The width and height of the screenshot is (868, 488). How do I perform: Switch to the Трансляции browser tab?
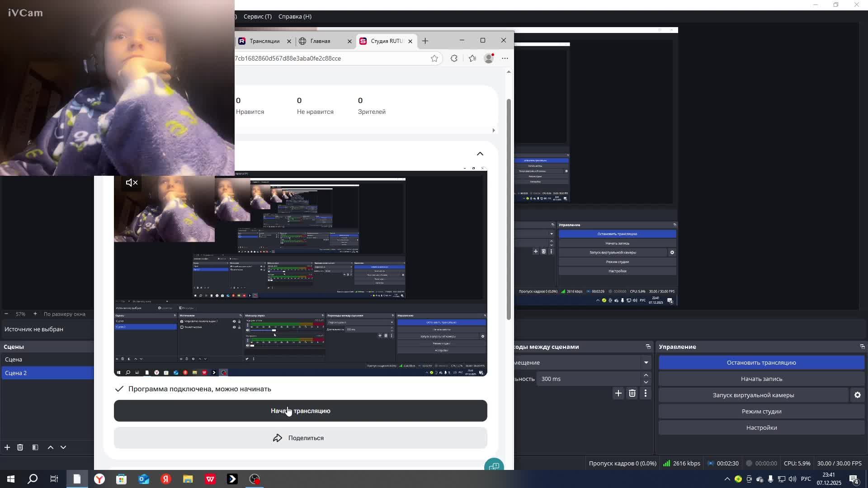tap(264, 41)
